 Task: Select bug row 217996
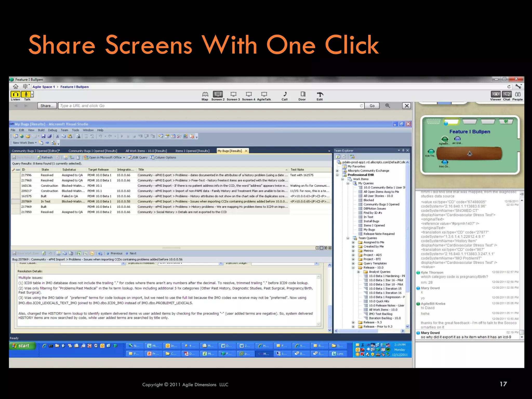pos(171,175)
